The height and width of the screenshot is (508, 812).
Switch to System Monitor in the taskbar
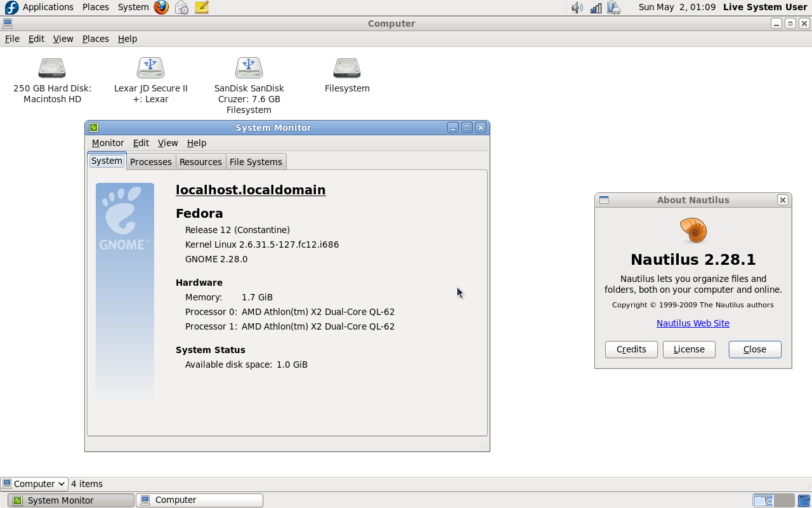[71, 500]
